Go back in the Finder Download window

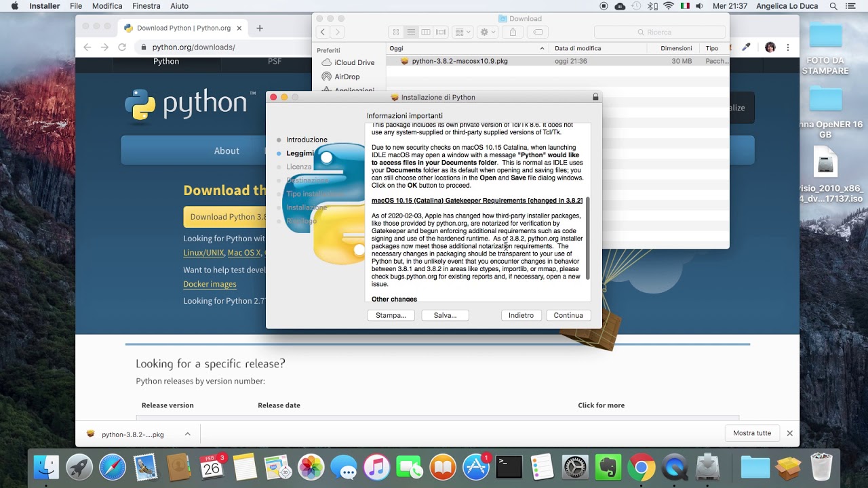point(323,32)
